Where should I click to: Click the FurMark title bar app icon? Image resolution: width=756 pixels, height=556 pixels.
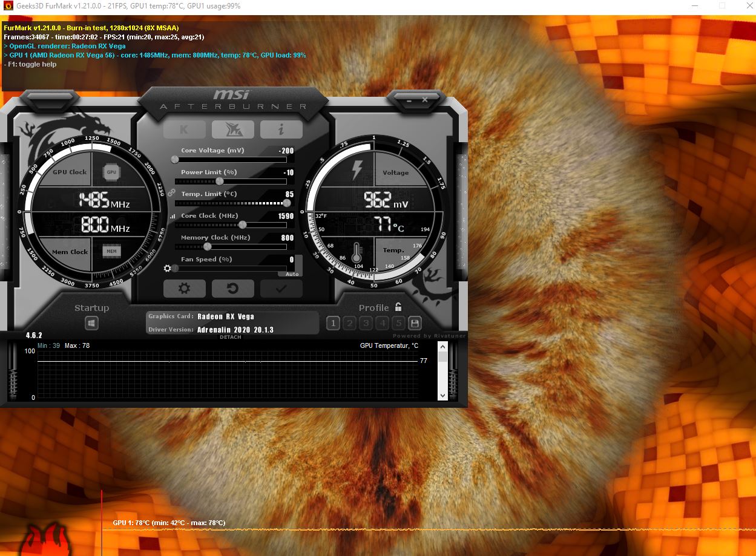pyautogui.click(x=8, y=6)
